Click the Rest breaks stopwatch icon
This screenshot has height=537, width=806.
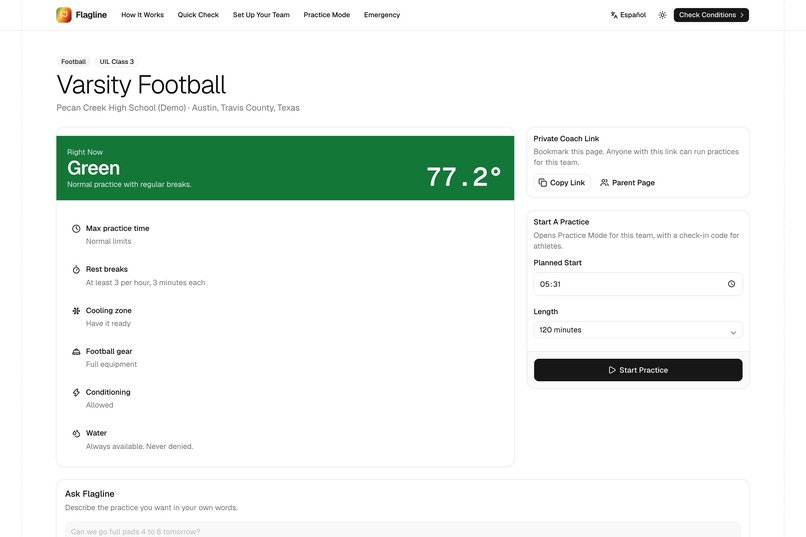point(76,269)
